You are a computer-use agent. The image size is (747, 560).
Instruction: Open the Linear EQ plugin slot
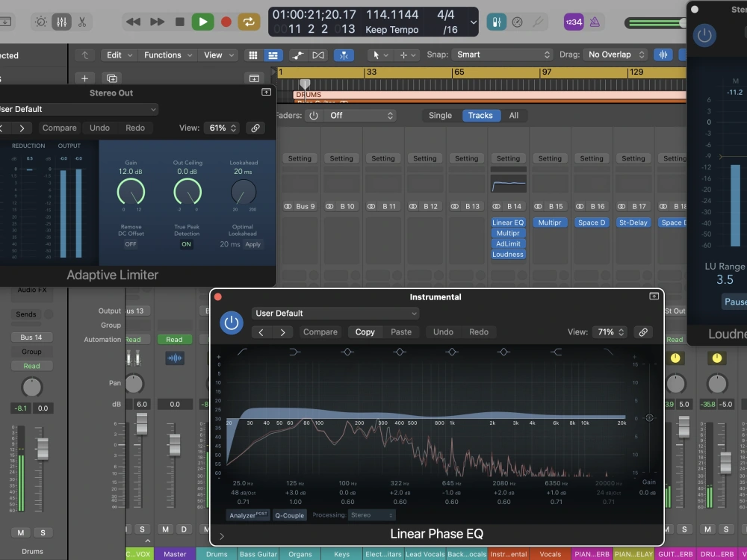coord(508,223)
